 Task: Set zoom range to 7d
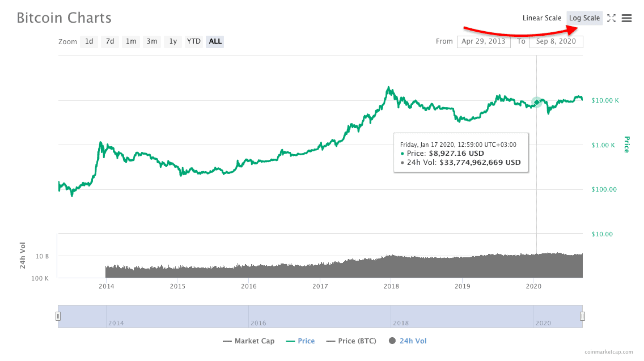click(110, 41)
